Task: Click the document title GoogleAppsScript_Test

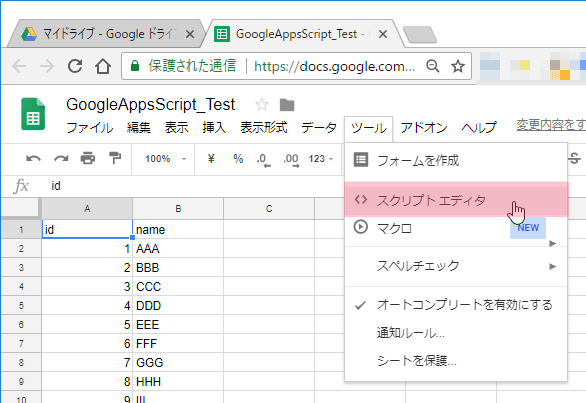Action: click(150, 105)
